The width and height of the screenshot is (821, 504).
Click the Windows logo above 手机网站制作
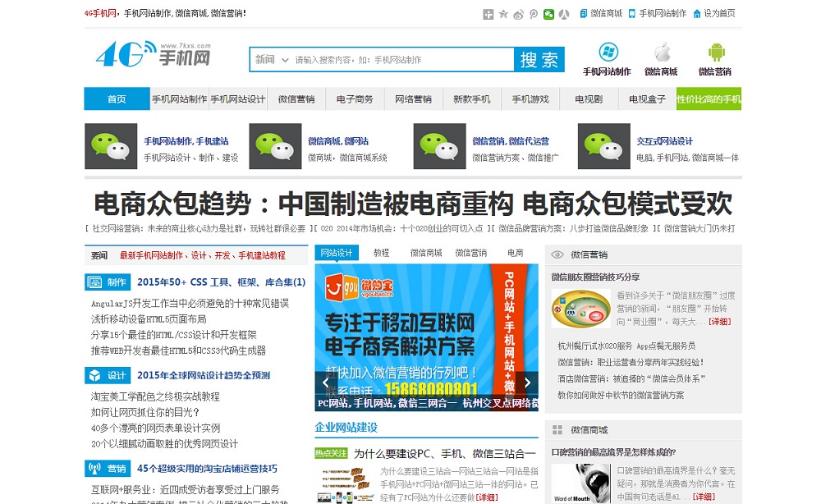pyautogui.click(x=608, y=52)
